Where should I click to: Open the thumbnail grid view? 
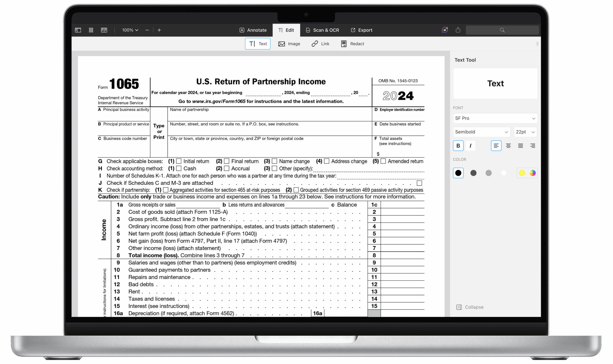pos(91,30)
